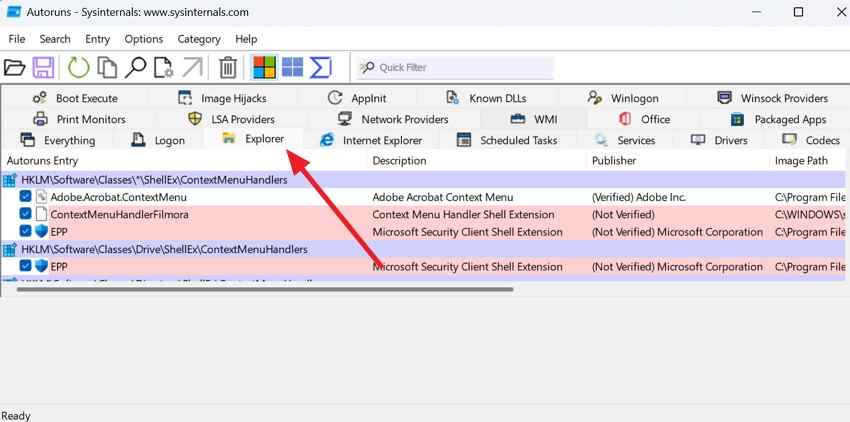Click into the Quick Filter search box
850x422 pixels.
pos(455,67)
